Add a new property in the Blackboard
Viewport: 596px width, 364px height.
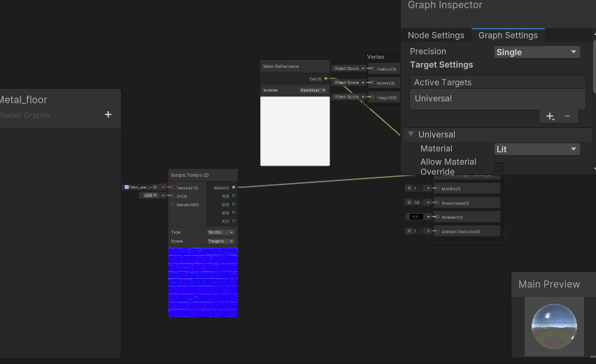108,115
